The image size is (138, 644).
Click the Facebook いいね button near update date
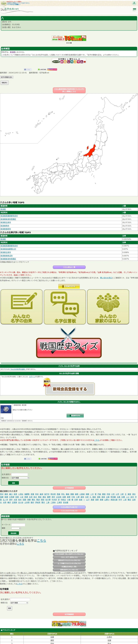[x=28, y=70]
